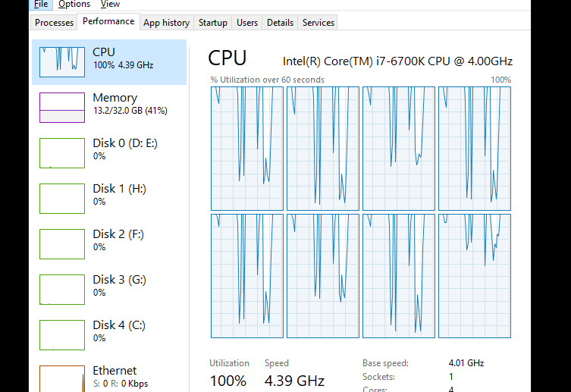The image size is (571, 392).
Task: Select the Disk 0 (D: E:) graph thumbnail
Action: pyautogui.click(x=62, y=153)
